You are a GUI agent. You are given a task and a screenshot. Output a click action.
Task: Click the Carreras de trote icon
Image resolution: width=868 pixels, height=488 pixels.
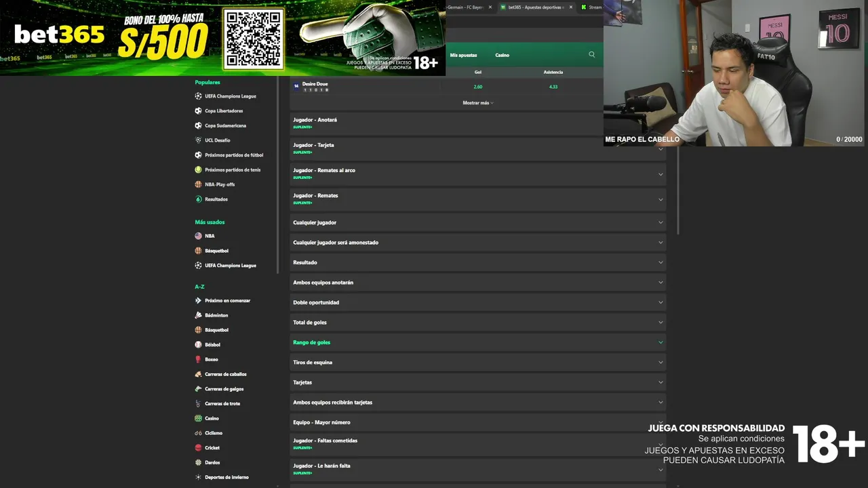click(x=198, y=403)
